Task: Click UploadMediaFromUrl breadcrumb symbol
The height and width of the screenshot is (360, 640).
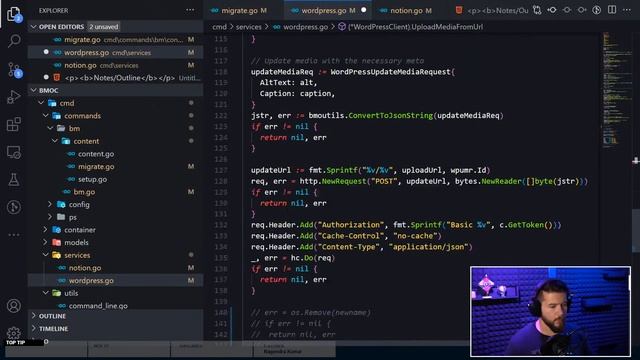Action: (x=415, y=27)
